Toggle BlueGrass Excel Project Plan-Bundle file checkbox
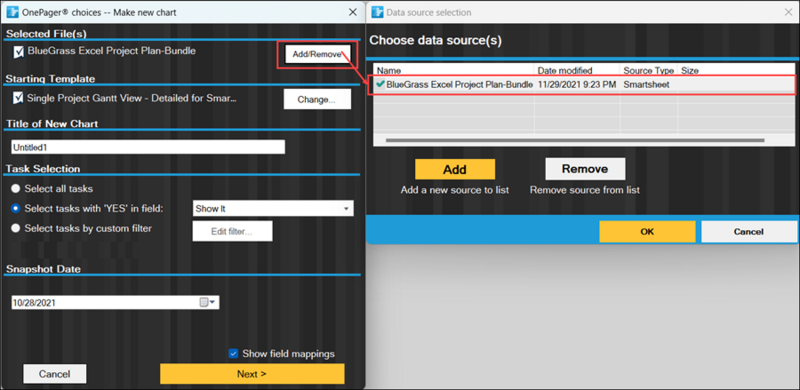Screen dimensions: 800x390 (19, 52)
